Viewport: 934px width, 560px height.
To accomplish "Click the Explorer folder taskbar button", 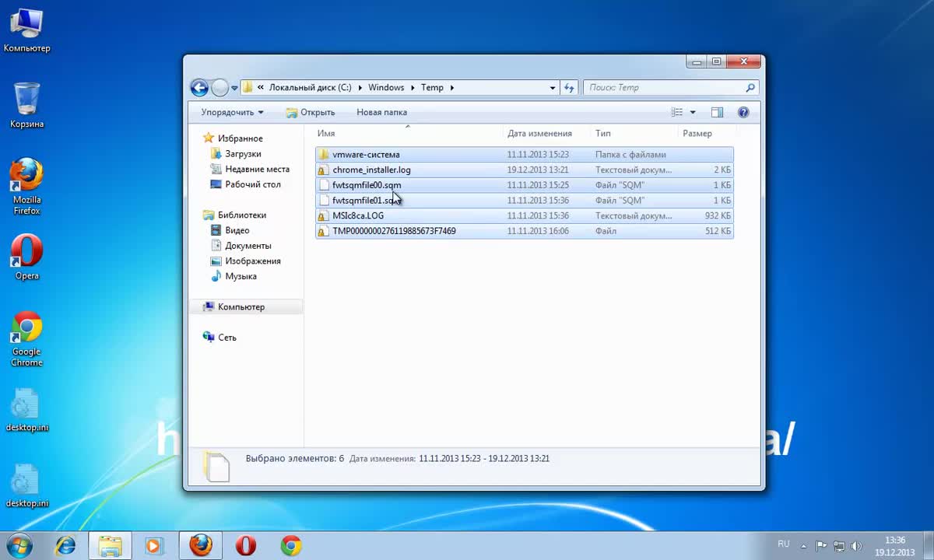I will coord(110,546).
